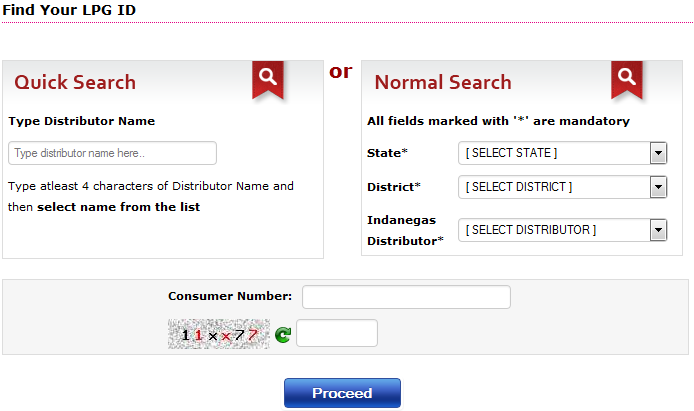Click the Indanegas Distributor* label
The width and height of the screenshot is (694, 411).
coord(405,230)
